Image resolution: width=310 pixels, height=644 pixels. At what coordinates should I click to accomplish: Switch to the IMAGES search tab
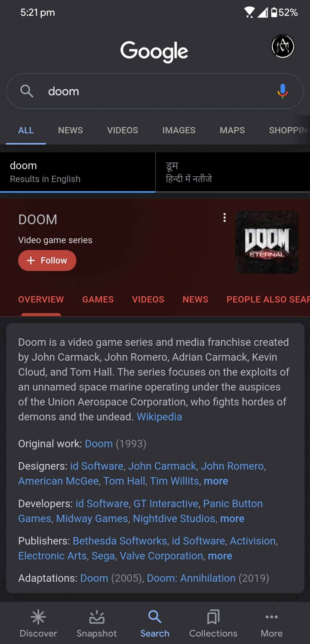point(179,130)
